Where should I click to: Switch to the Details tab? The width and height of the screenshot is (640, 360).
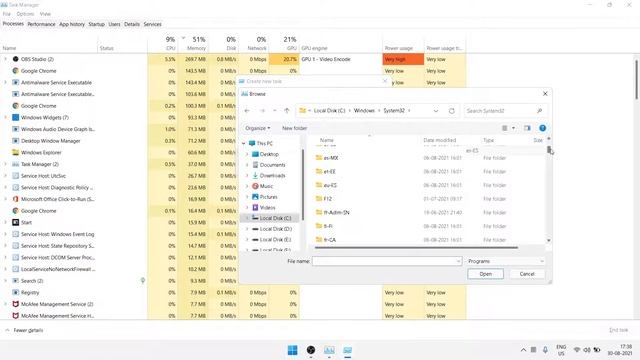(131, 24)
